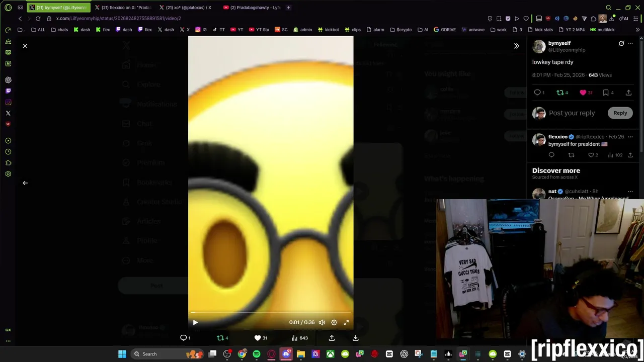This screenshot has width=644, height=362.
Task: Reload the page
Action: click(38, 19)
